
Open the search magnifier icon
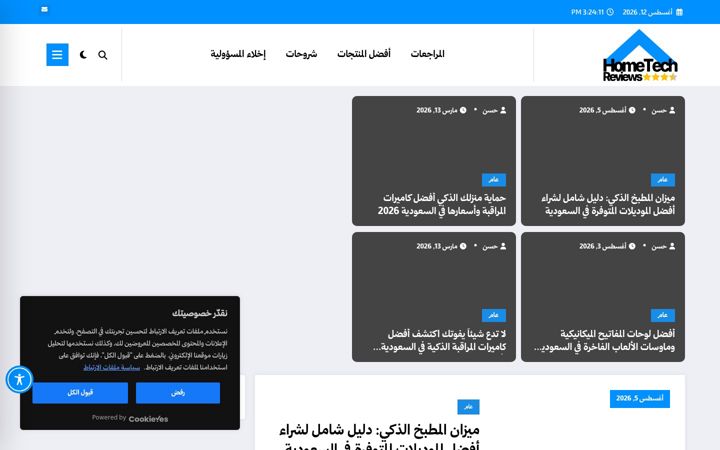[102, 55]
